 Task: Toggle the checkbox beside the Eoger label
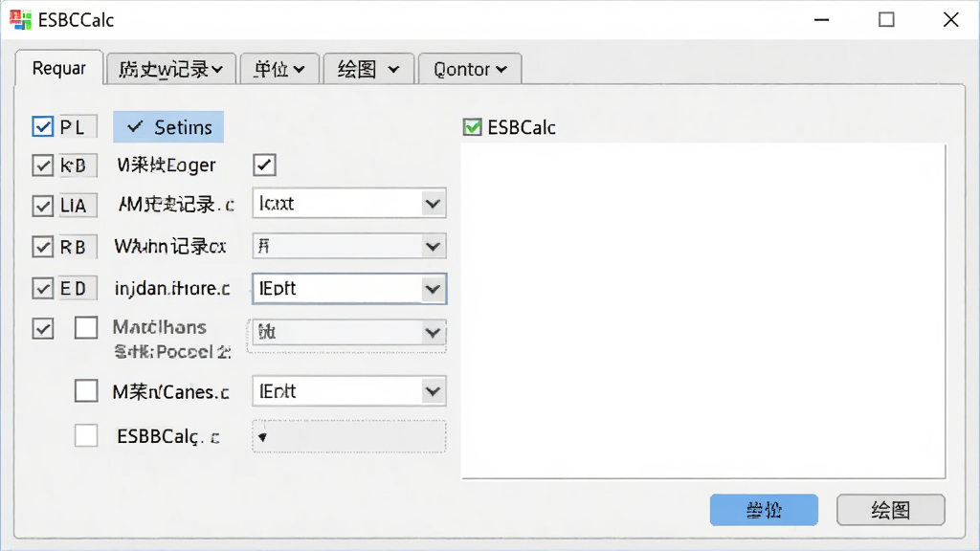coord(264,165)
